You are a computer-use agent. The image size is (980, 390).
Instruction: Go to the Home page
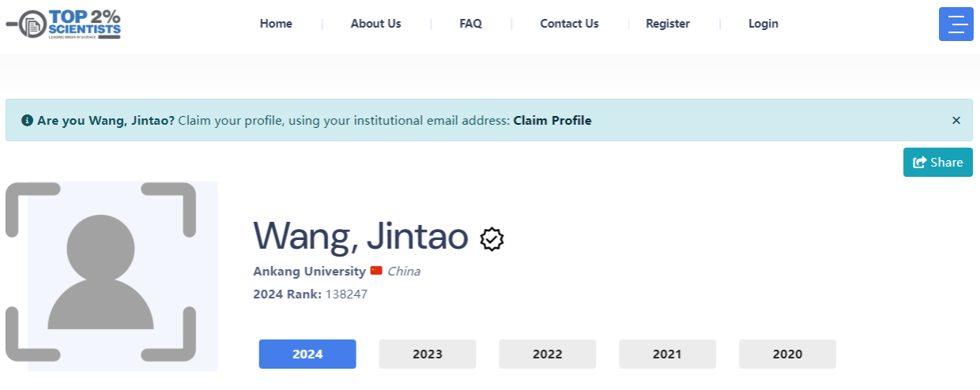click(276, 24)
